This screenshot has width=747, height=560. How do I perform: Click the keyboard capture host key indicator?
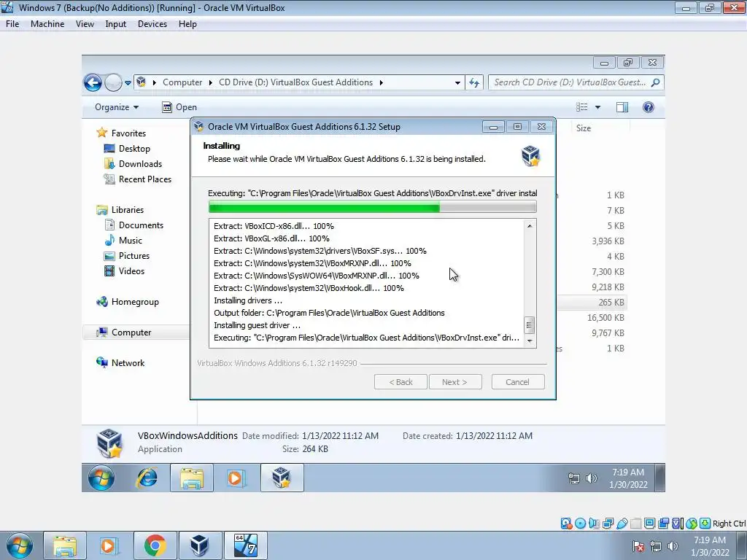click(705, 524)
